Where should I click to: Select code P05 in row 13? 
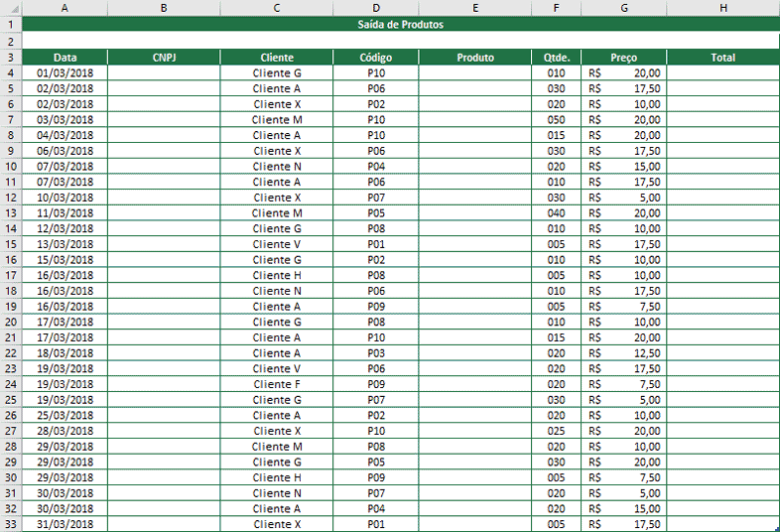tap(376, 213)
